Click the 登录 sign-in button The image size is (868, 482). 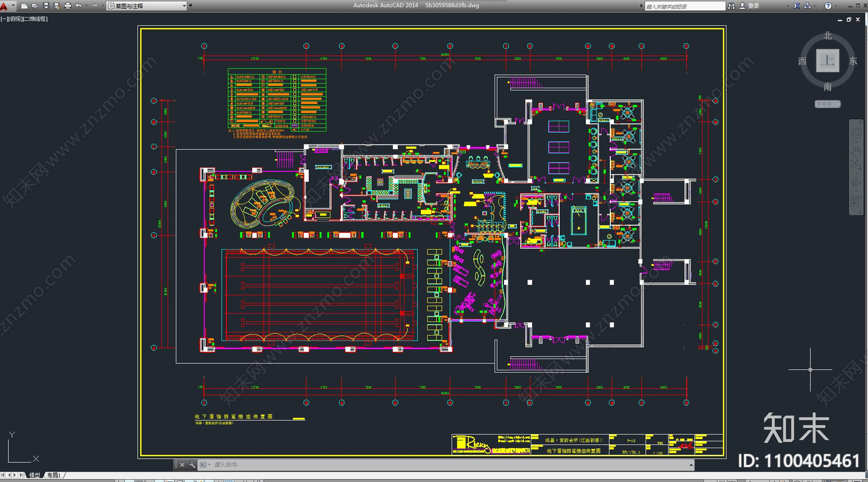750,6
